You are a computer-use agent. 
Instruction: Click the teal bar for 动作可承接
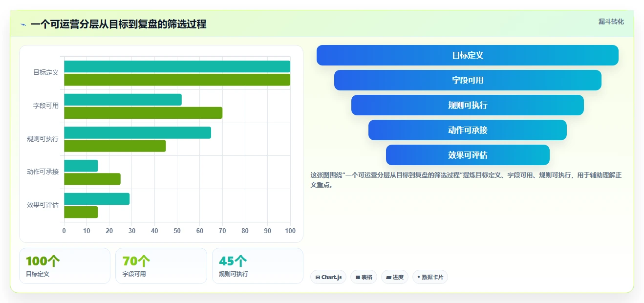pos(81,166)
